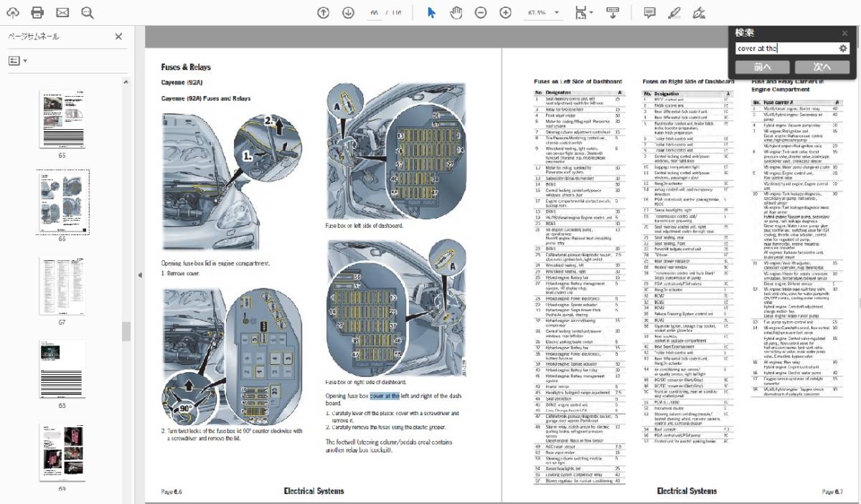This screenshot has width=861, height=504.
Task: Click the "Cayenne (92A)" subheading
Action: coord(182,83)
